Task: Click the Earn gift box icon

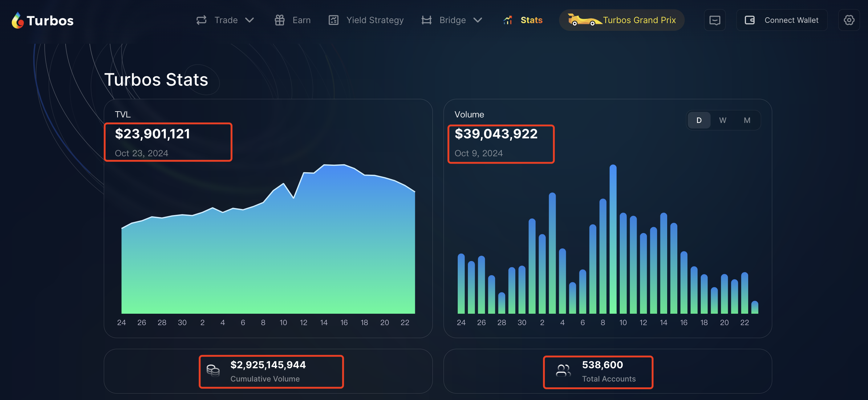Action: click(279, 20)
